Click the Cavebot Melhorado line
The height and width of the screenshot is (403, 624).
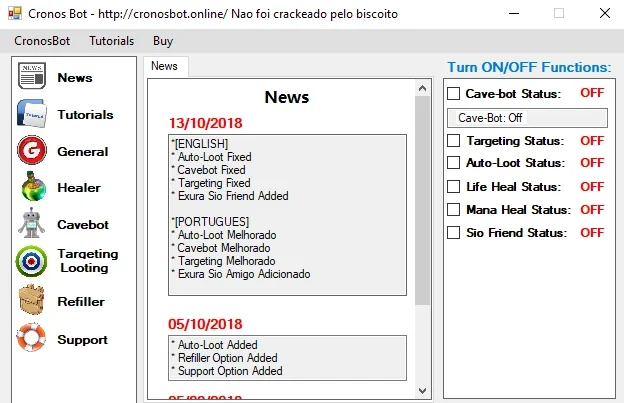click(220, 248)
